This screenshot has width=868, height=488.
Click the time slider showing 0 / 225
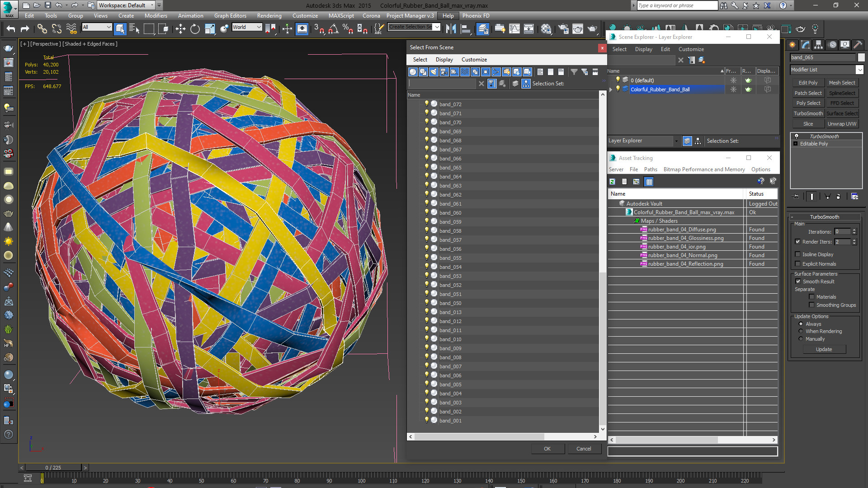point(53,468)
